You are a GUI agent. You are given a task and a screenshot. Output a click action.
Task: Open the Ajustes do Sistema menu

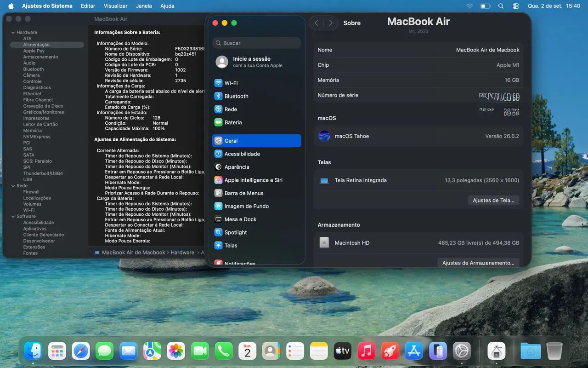[47, 6]
